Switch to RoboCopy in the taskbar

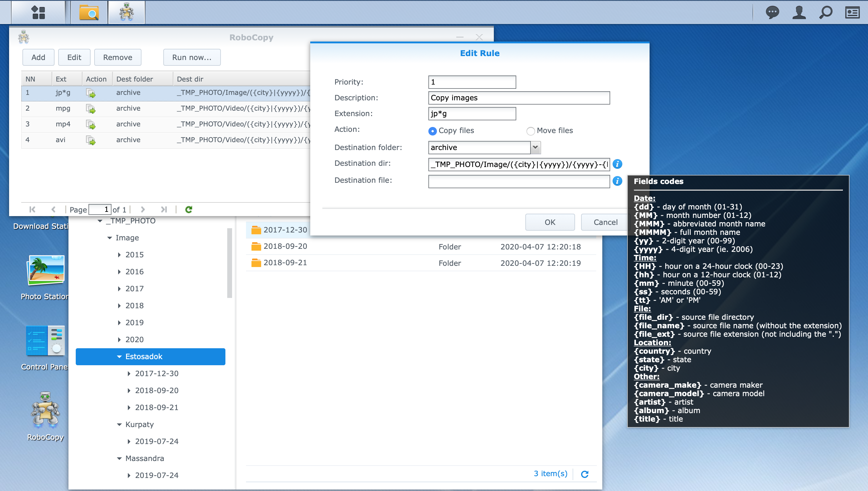(126, 12)
